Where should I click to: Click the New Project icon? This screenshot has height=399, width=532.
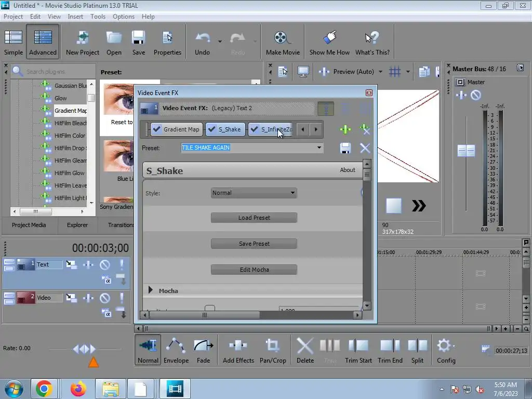click(83, 37)
